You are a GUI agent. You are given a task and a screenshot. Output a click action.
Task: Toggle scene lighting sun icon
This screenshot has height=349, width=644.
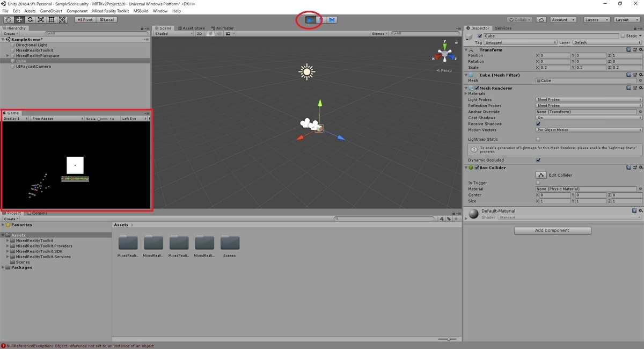pos(211,34)
